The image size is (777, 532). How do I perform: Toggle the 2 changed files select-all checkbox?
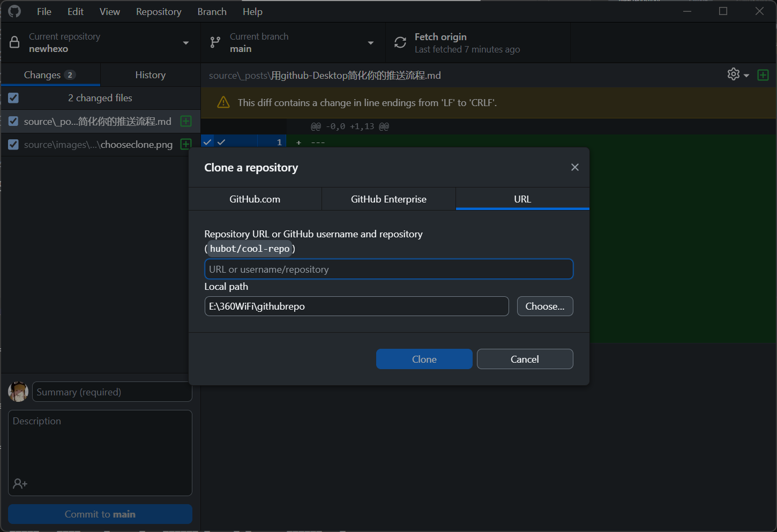tap(13, 98)
